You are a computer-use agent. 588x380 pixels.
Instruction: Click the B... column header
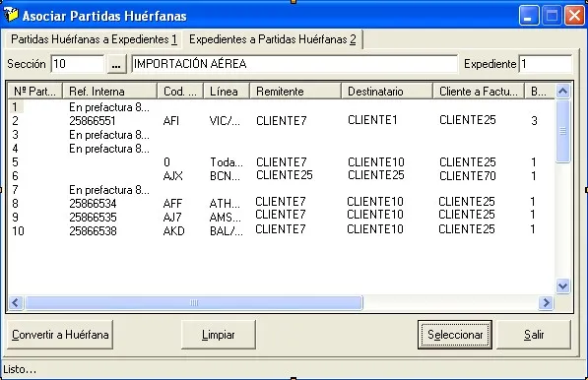pyautogui.click(x=540, y=92)
